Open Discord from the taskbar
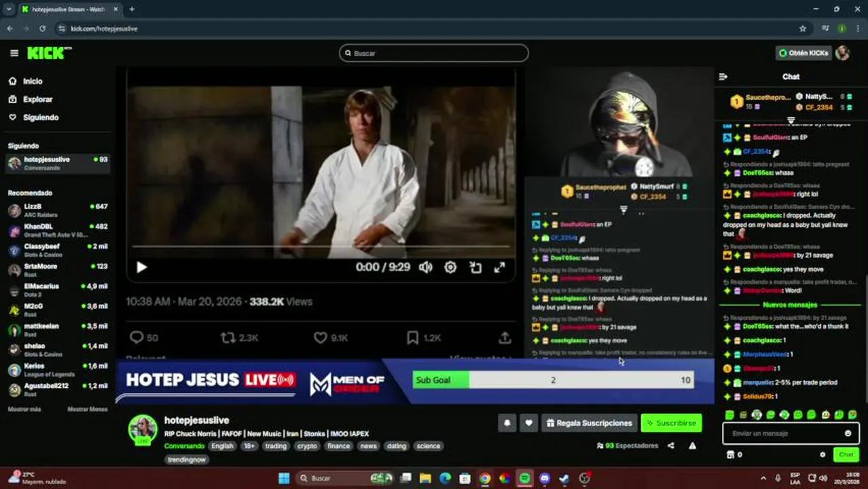868x489 pixels. [545, 478]
